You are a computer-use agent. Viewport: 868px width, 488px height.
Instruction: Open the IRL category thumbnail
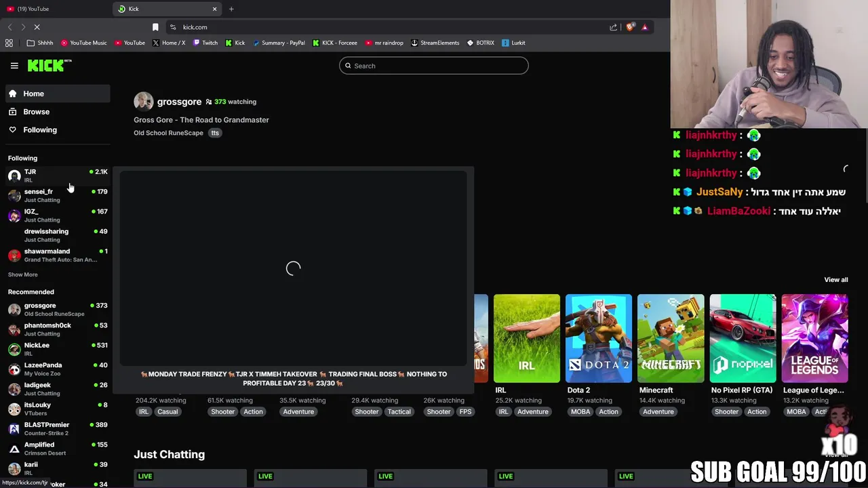tap(527, 338)
